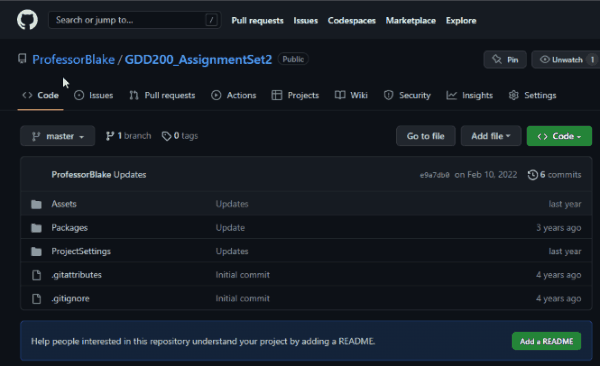The width and height of the screenshot is (600, 366).
Task: Click the code brackets icon on Code tab
Action: 27,95
